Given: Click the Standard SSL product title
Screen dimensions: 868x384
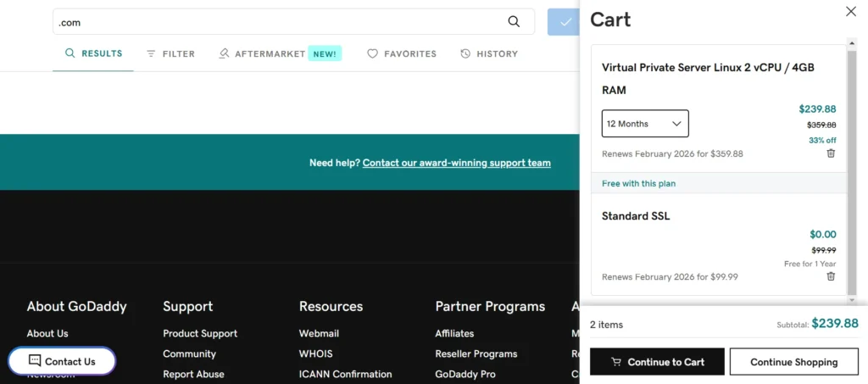Looking at the screenshot, I should pyautogui.click(x=636, y=216).
